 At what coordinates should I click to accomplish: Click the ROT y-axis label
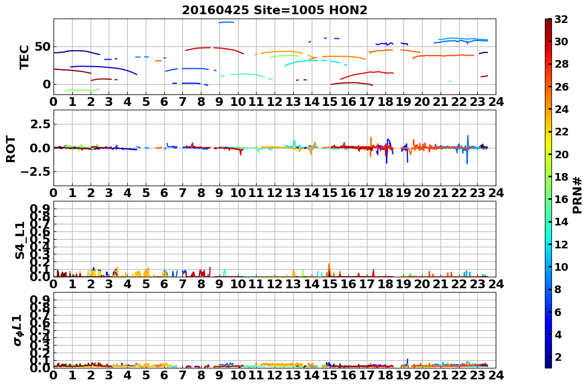click(11, 149)
